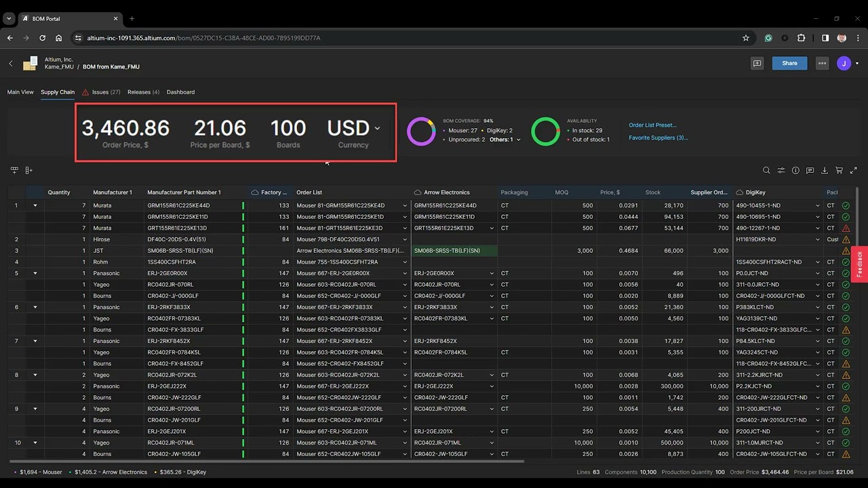Open Order List dropdown for Mouser 81-GRM155R61C225KE4D
This screenshot has width=868, height=488.
pos(405,205)
